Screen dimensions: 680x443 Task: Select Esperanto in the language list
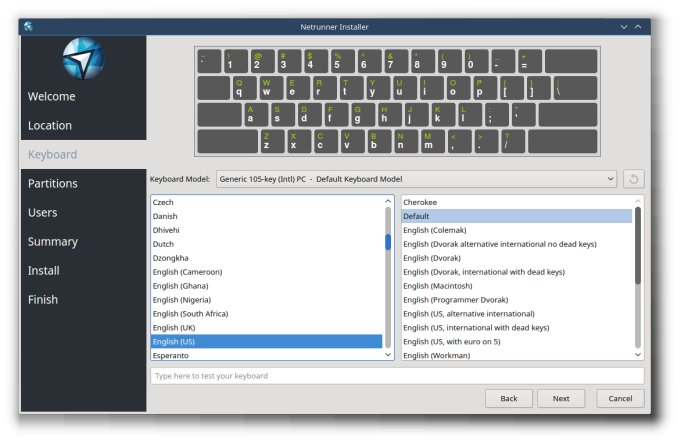point(266,355)
